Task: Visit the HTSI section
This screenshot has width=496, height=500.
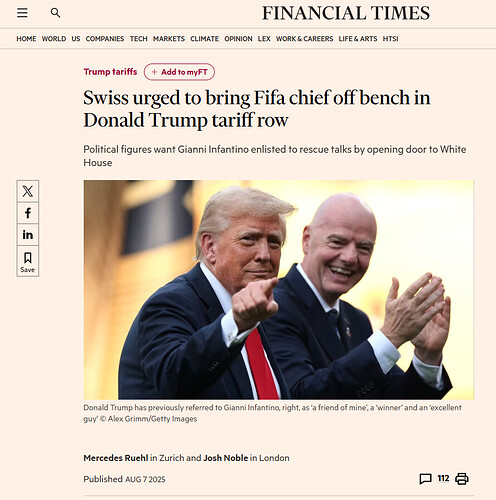Action: pos(390,39)
